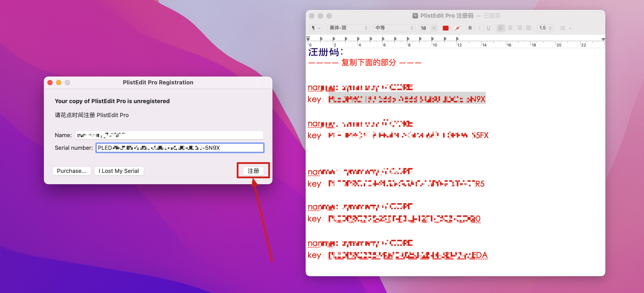Minimize the PlistEdit Pro Registration window
The height and width of the screenshot is (293, 644).
tap(59, 83)
